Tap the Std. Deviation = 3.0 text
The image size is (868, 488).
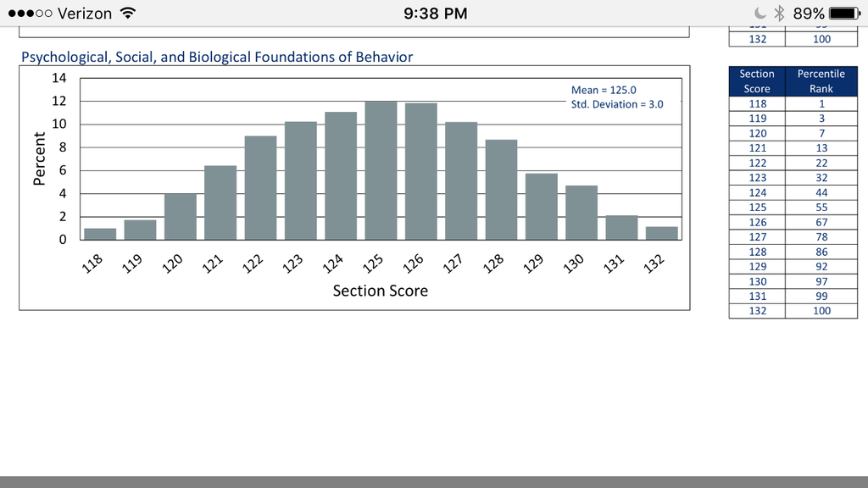coord(617,104)
